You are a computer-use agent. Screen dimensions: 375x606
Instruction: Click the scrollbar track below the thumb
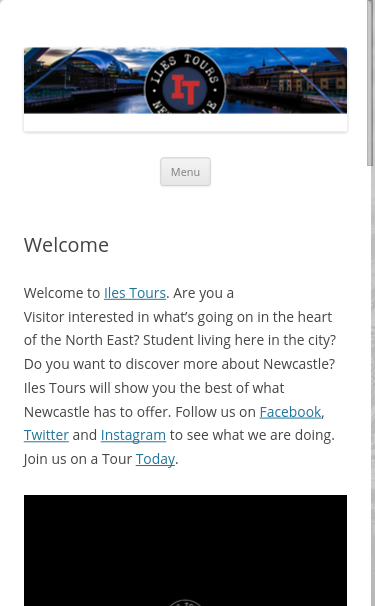tap(371, 386)
